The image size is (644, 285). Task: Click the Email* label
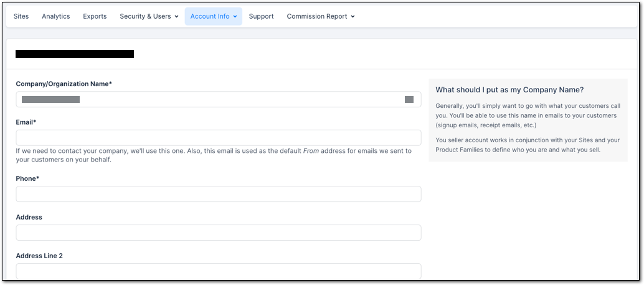tap(26, 122)
